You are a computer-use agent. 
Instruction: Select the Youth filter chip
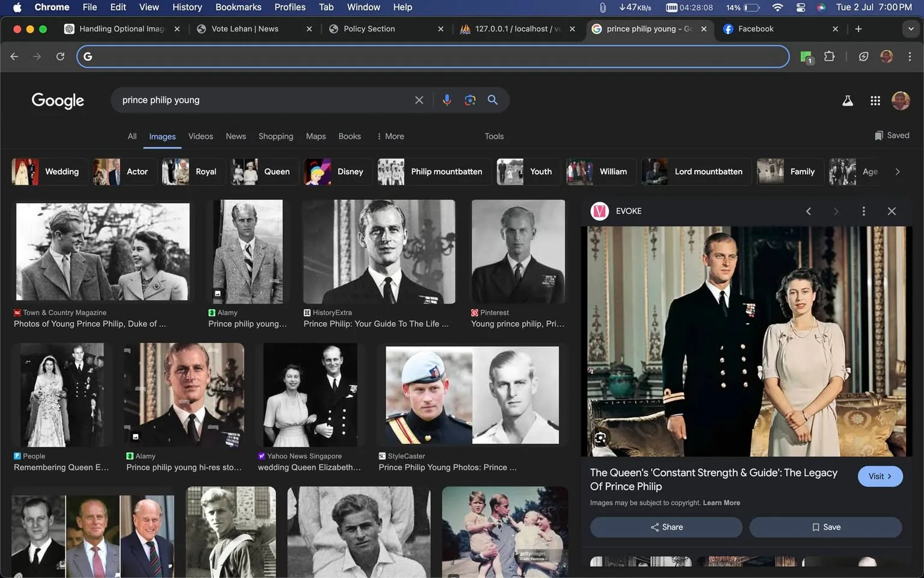[x=528, y=172]
